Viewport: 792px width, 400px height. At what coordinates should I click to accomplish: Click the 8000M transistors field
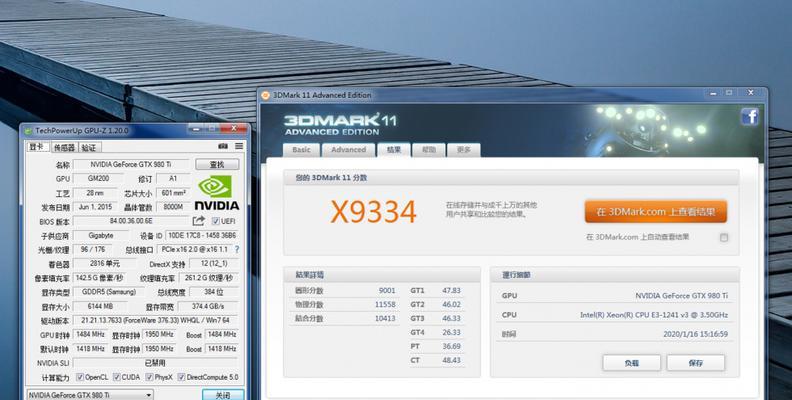(173, 207)
